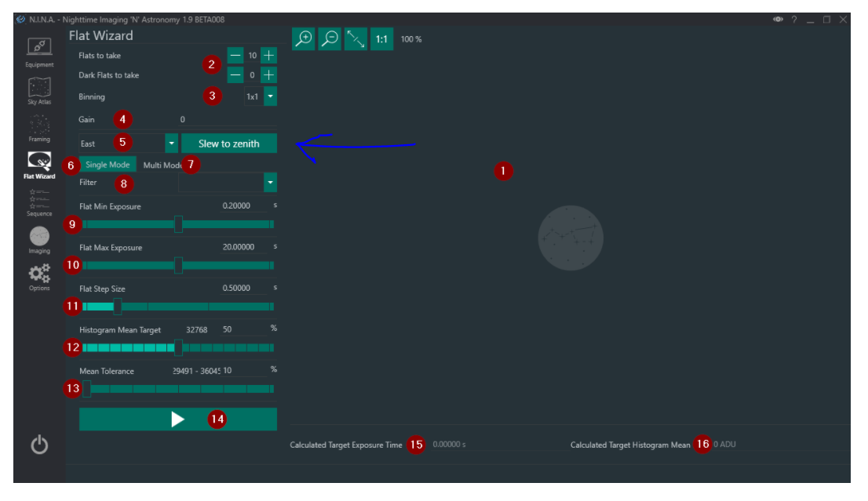Click the 100 % zoom level text
Image resolution: width=868 pixels, height=501 pixels.
pyautogui.click(x=411, y=39)
